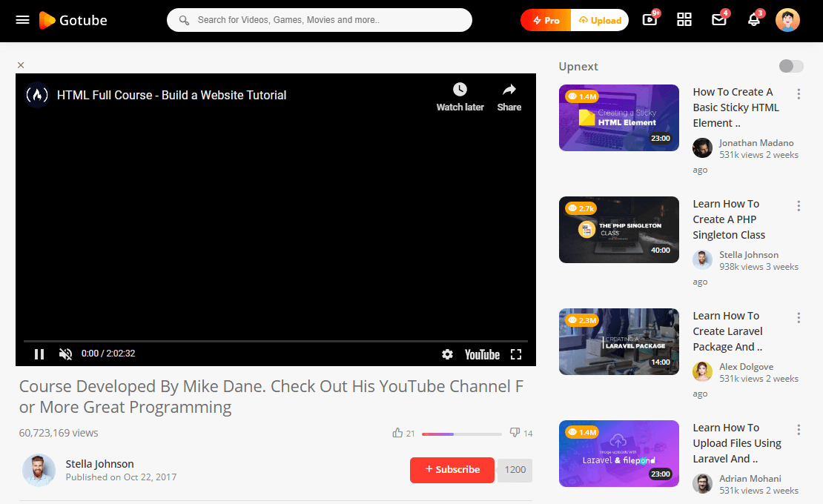Open the messages envelope icon
The width and height of the screenshot is (823, 504).
point(718,20)
